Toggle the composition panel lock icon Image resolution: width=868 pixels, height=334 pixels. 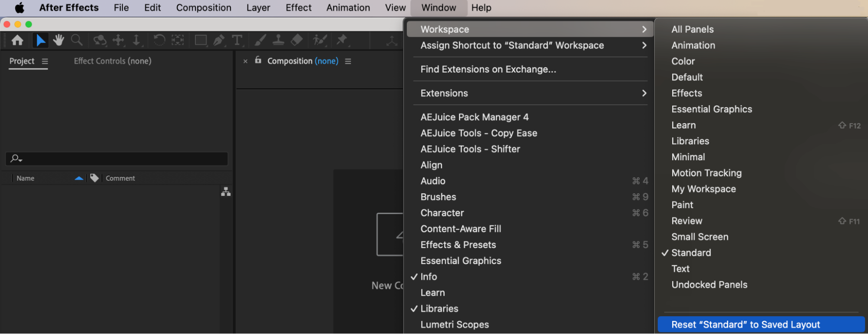point(258,60)
